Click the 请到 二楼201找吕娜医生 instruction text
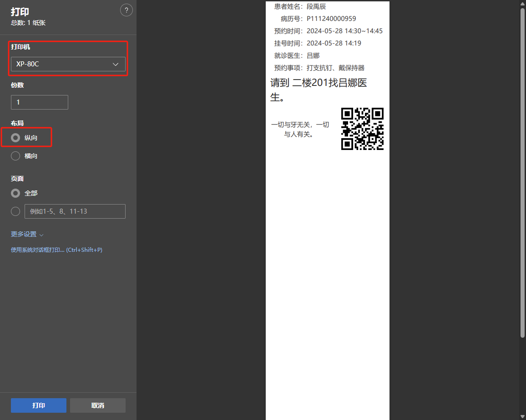The height and width of the screenshot is (420, 526). point(319,90)
